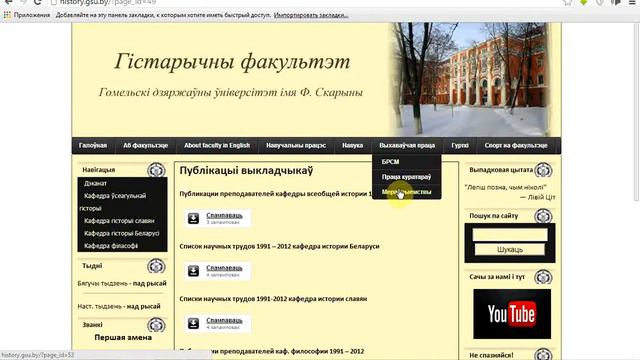Go back with the browser back arrow
Screen dimensions: 640x360
click(8, 2)
